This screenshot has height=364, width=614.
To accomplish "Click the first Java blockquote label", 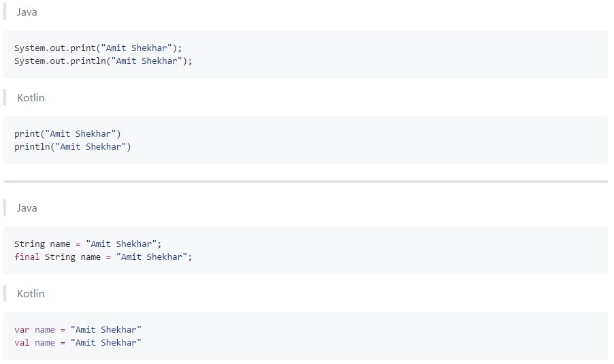I will coord(27,12).
